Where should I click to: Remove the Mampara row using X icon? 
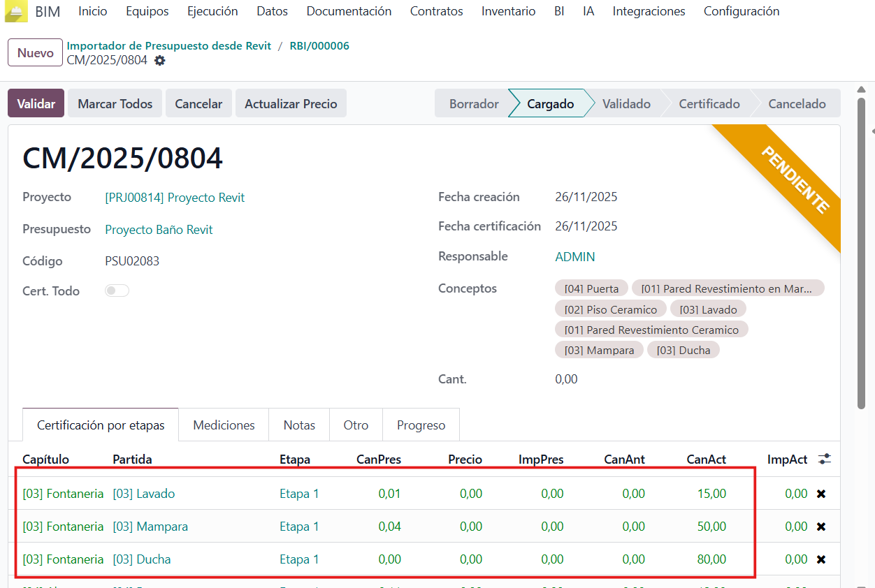point(821,527)
